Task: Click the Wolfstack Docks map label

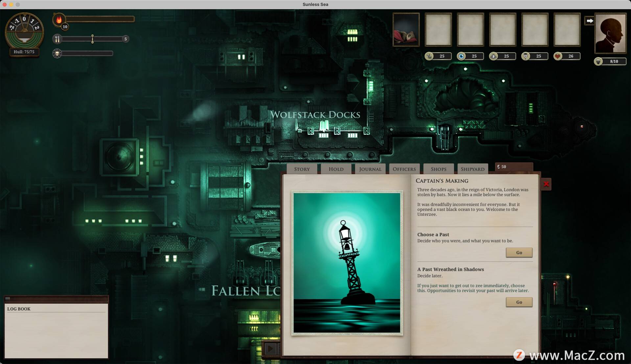Action: (x=315, y=115)
